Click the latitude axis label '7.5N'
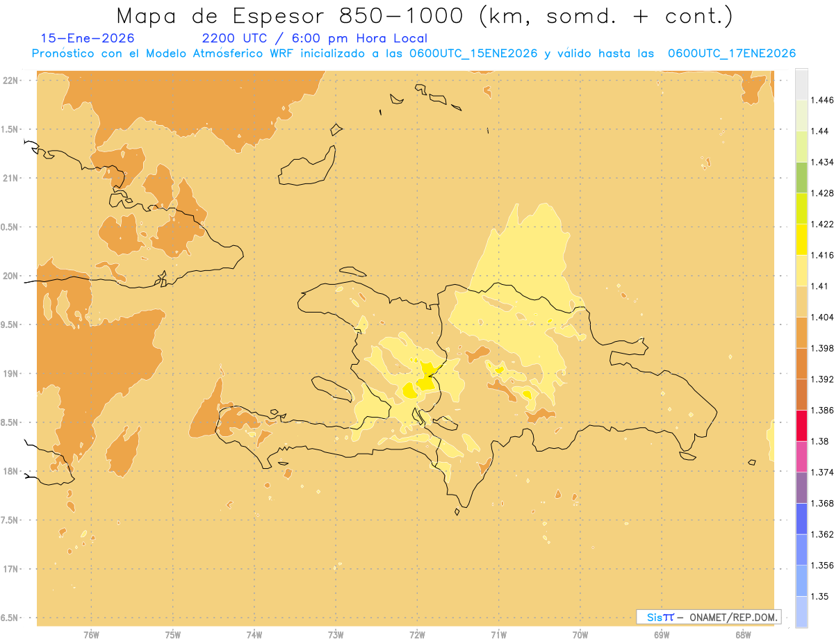The width and height of the screenshot is (834, 644). (x=9, y=520)
